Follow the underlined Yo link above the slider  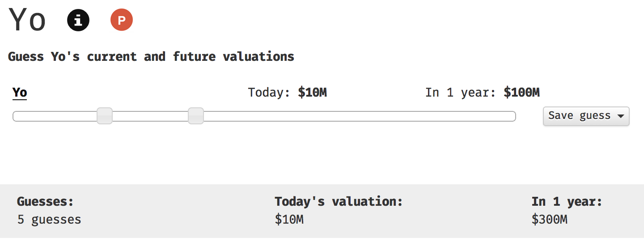pos(20,93)
